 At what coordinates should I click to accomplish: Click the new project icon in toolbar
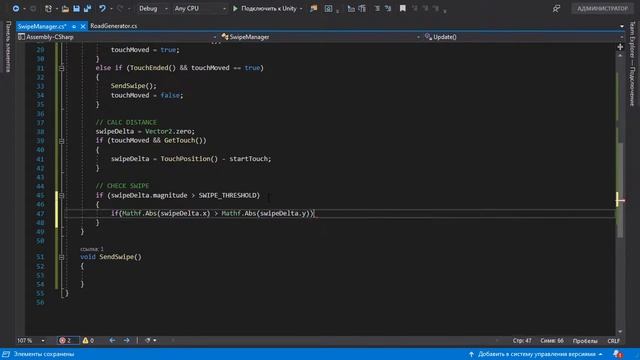click(x=48, y=8)
